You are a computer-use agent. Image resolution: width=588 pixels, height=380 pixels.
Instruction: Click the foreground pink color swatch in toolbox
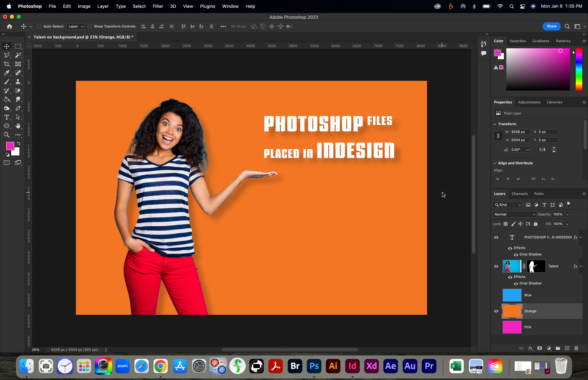tap(10, 146)
